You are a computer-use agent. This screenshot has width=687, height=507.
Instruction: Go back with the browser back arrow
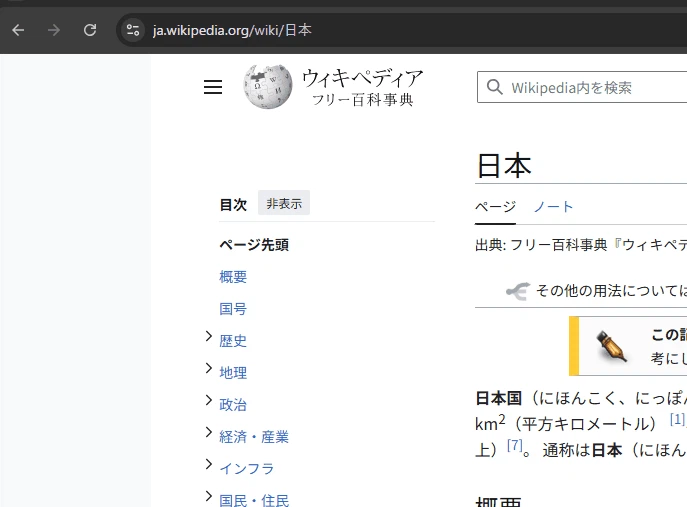[18, 30]
